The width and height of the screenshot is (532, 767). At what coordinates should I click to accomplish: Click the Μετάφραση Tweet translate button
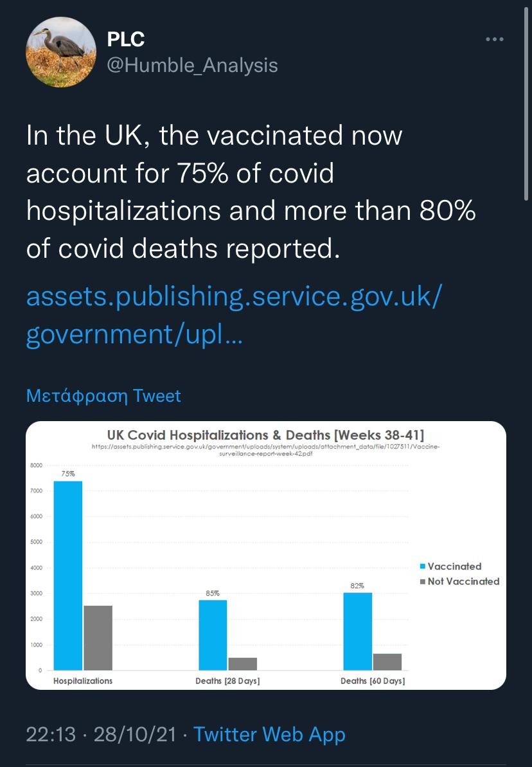tap(103, 395)
